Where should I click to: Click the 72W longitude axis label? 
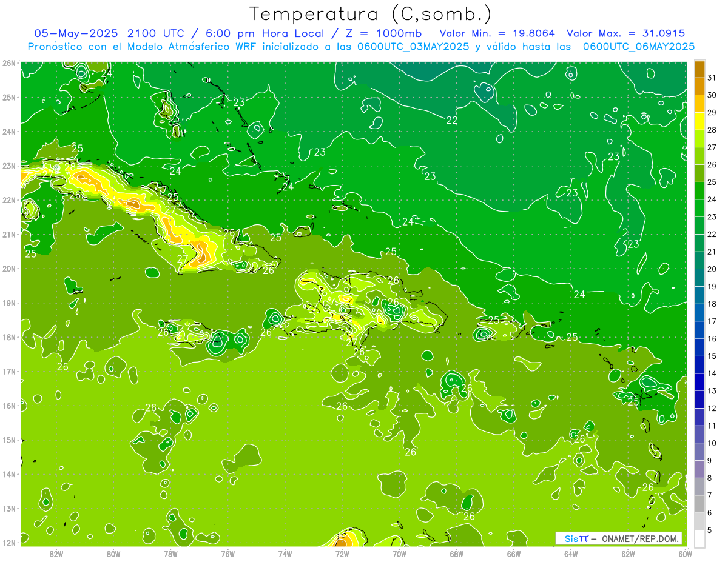pos(342,554)
